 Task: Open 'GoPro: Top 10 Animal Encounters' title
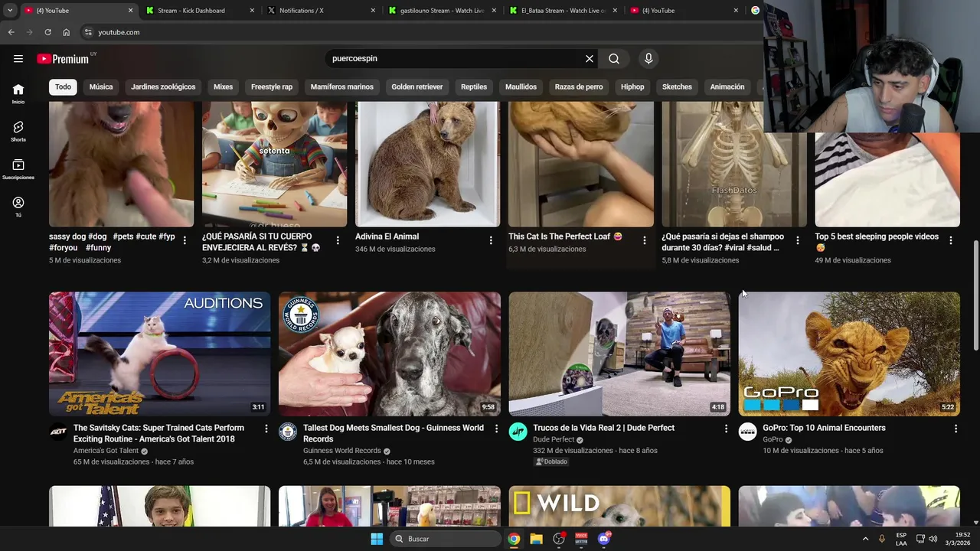(824, 428)
